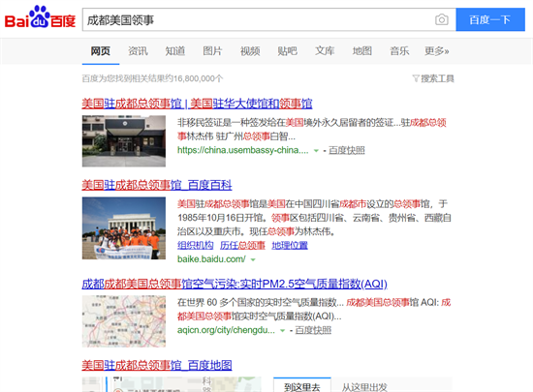
Task: Open camera image search icon
Action: pyautogui.click(x=442, y=19)
